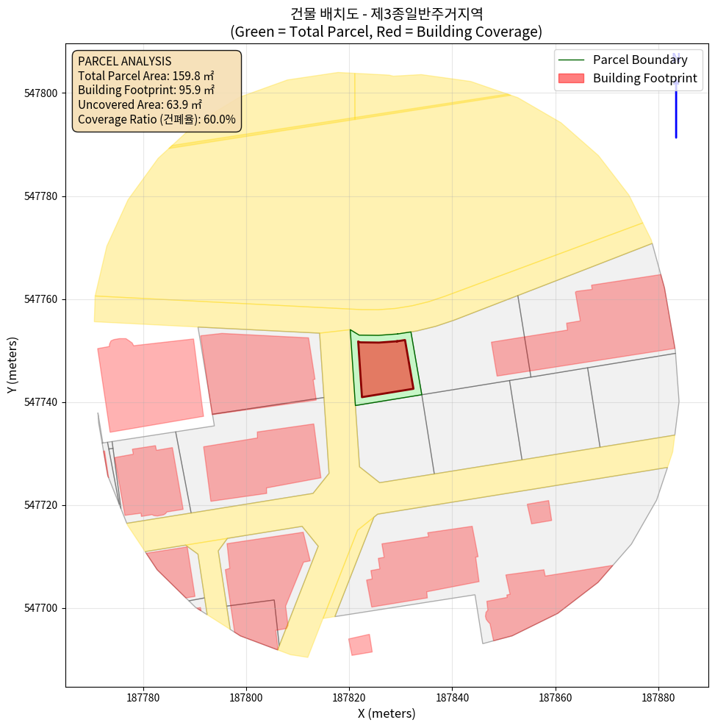Image resolution: width=715 pixels, height=728 pixels.
Task: Click the red Building Footprint legend swatch
Action: (x=571, y=78)
